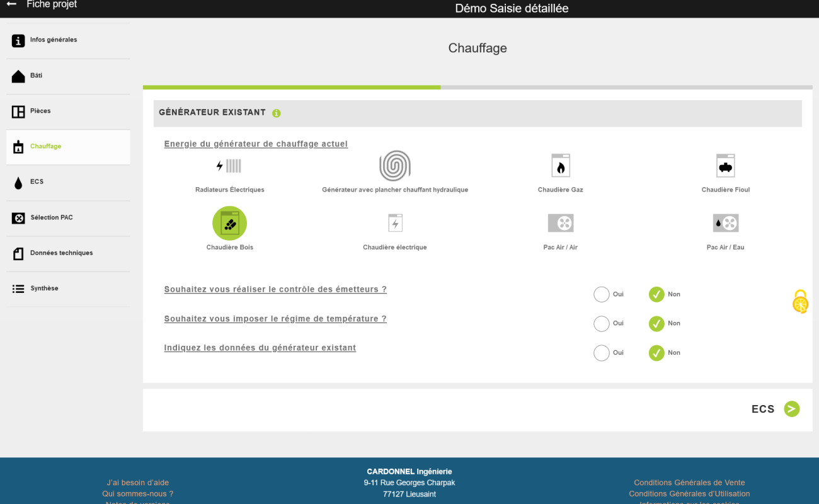819x504 pixels.
Task: Go back using the Fiche projet arrow
Action: (x=11, y=4)
